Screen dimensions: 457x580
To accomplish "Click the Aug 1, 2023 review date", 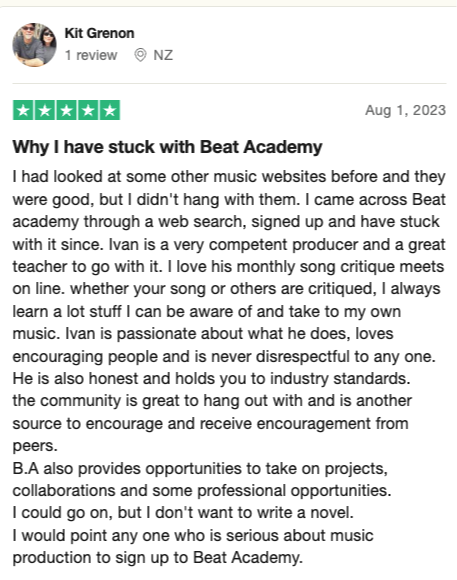I will coord(406,110).
